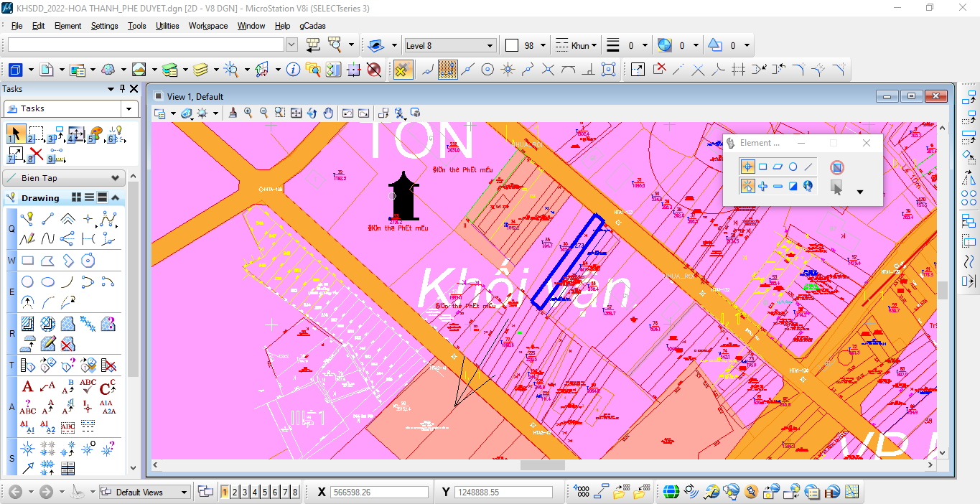Image resolution: width=980 pixels, height=504 pixels.
Task: Click the Fit View icon
Action: coord(296,113)
